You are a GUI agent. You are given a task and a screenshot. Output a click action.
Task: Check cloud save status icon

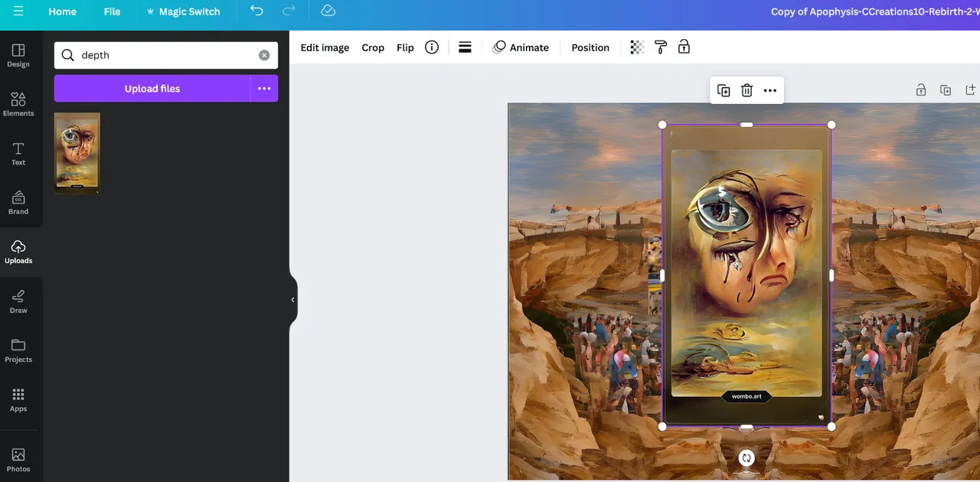(328, 11)
